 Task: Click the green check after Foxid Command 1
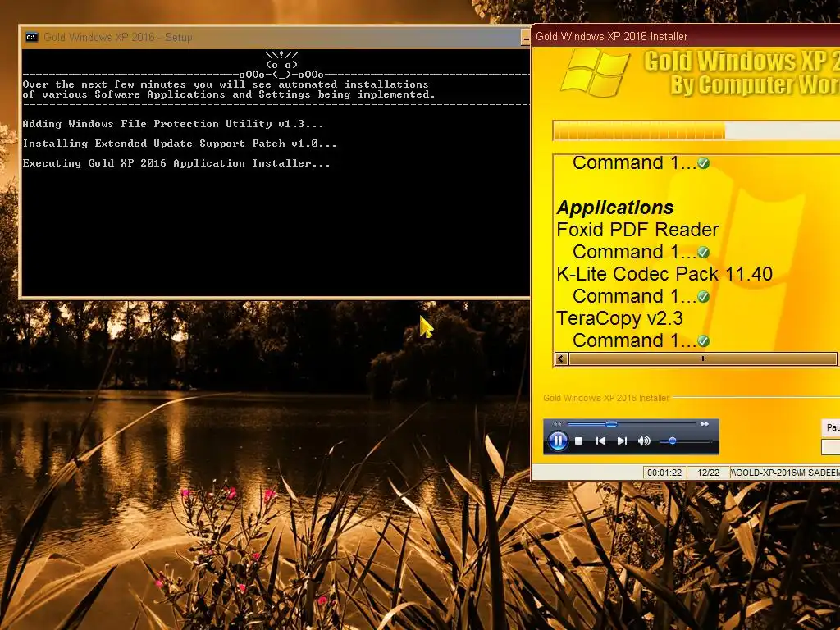coord(703,253)
